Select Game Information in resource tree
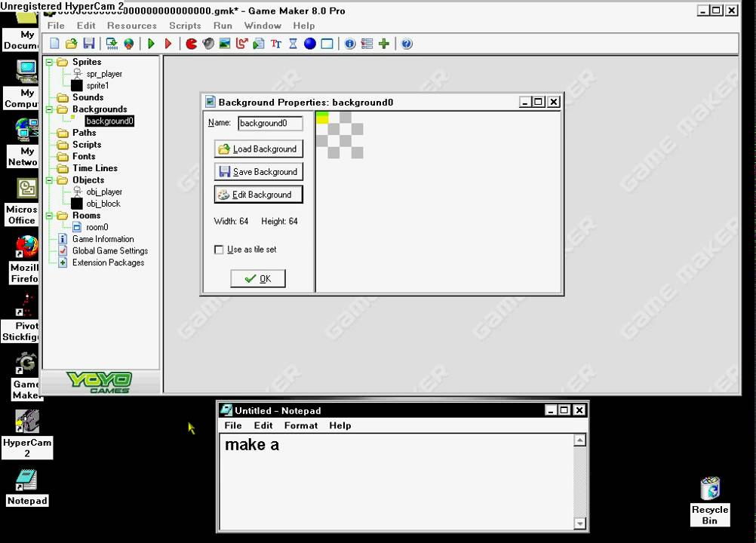The image size is (756, 543). [103, 239]
